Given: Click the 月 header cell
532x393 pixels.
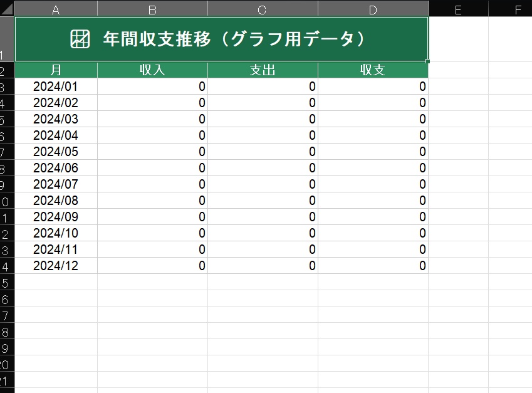Looking at the screenshot, I should pos(56,70).
